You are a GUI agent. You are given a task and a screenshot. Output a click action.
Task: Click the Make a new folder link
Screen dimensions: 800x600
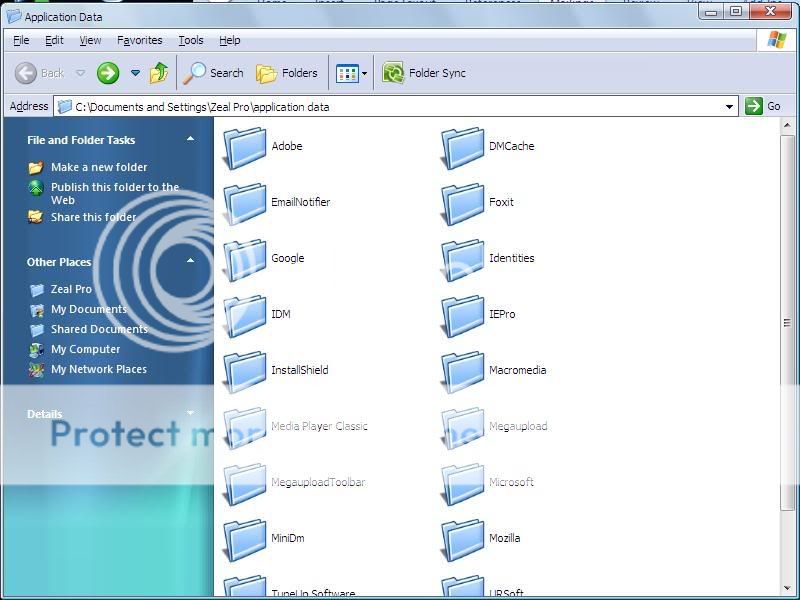[x=99, y=167]
